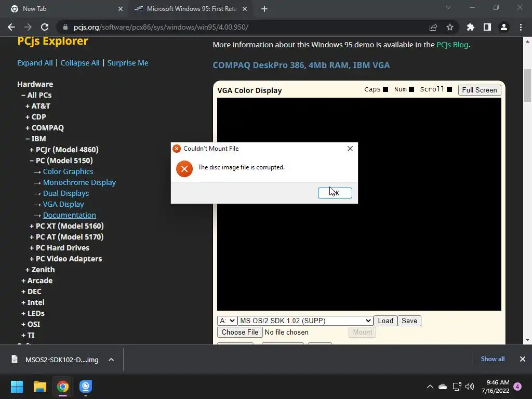Open the MS OS/2 SDK 1.02 (SUPP) disk dropdown

click(x=305, y=321)
